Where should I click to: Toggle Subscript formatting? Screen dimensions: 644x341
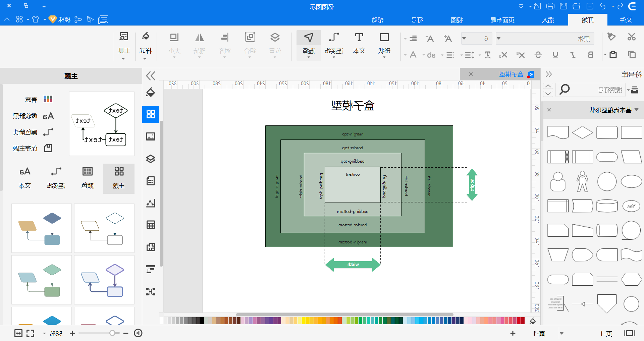pyautogui.click(x=503, y=55)
